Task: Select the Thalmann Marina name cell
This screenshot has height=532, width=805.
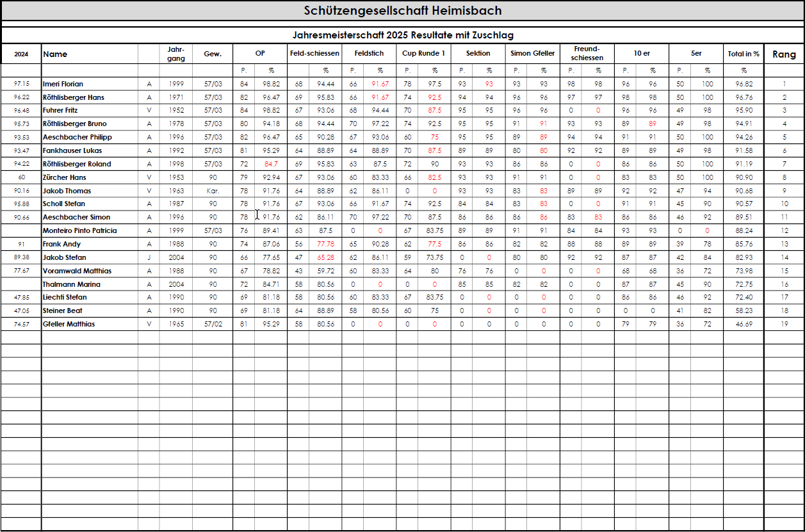Action: 71,284
